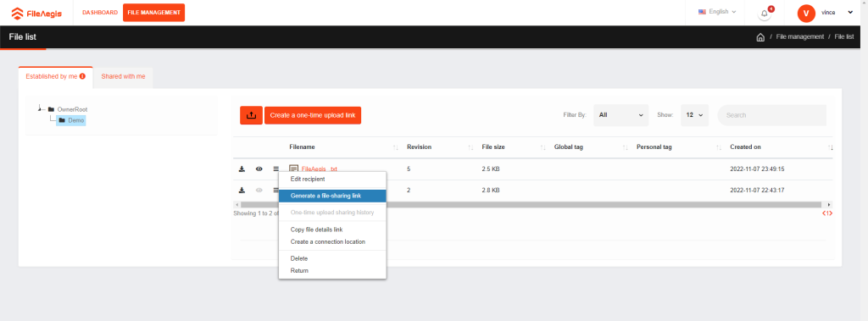
Task: Click the 2.5 KB file size cell
Action: (491, 169)
